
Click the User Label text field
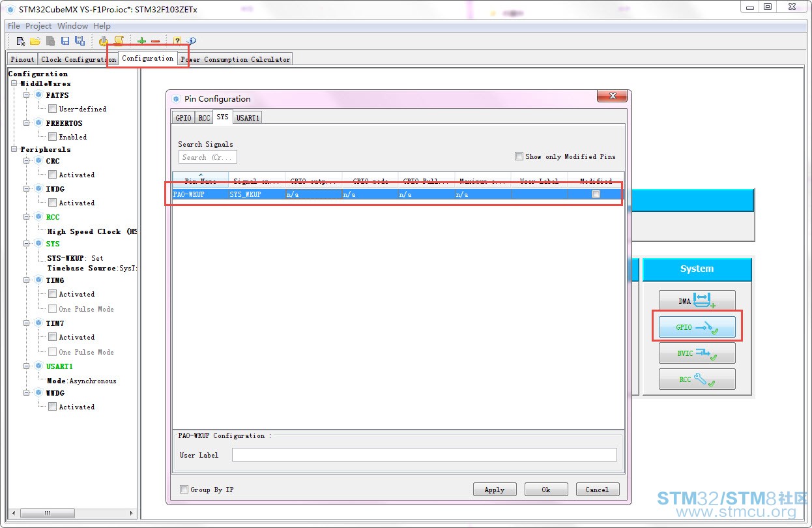424,455
